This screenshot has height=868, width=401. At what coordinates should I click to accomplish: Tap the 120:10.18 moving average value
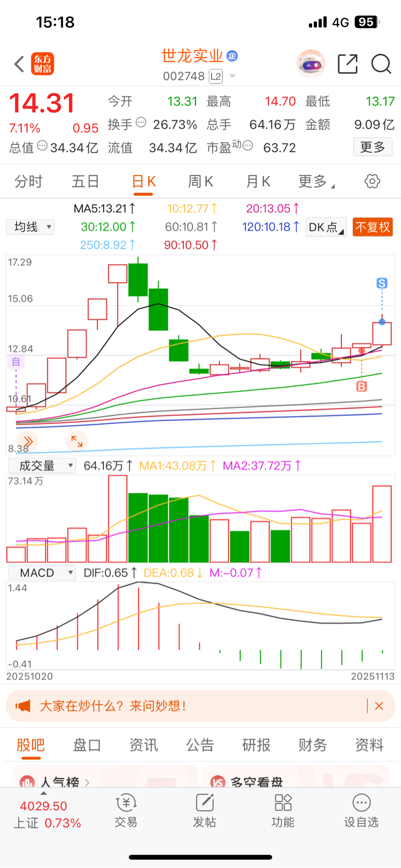(x=270, y=227)
